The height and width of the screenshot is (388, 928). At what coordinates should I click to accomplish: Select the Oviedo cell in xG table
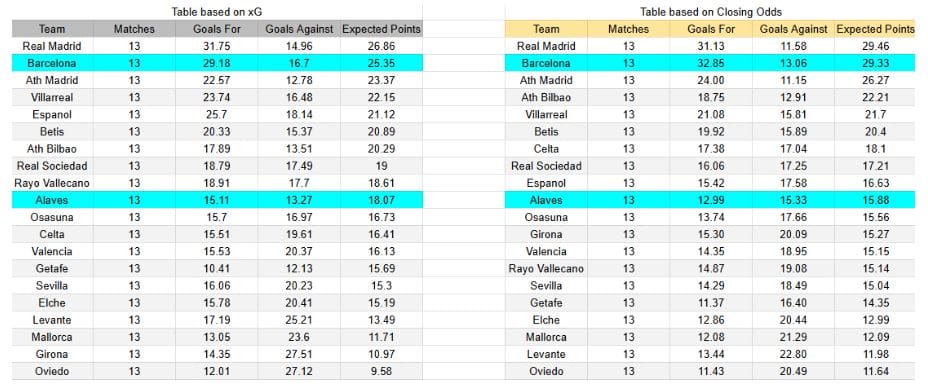(52, 371)
